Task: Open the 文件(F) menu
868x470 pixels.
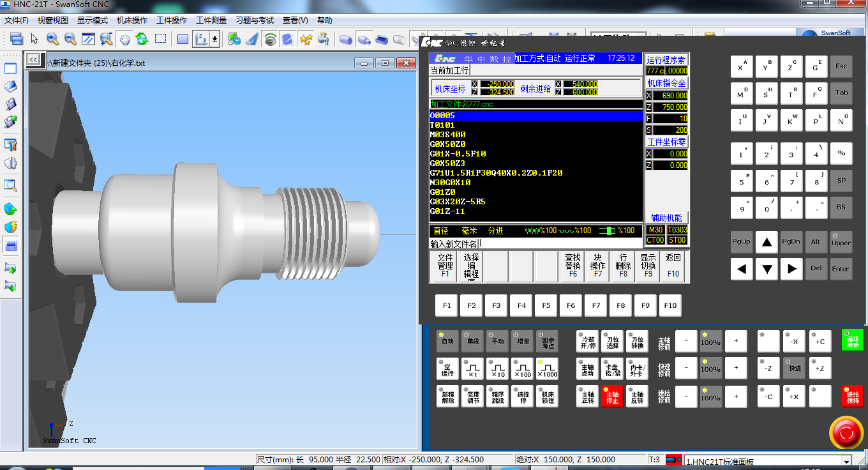Action: pyautogui.click(x=17, y=20)
